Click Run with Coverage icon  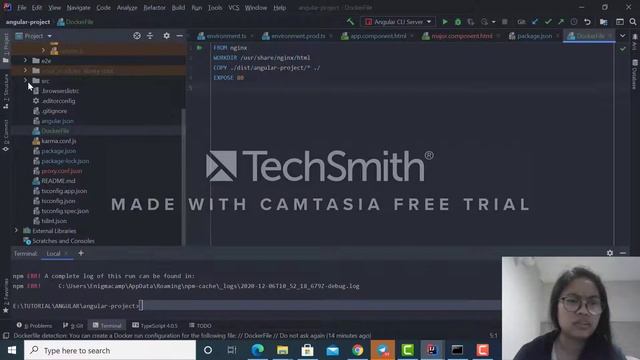tap(471, 22)
